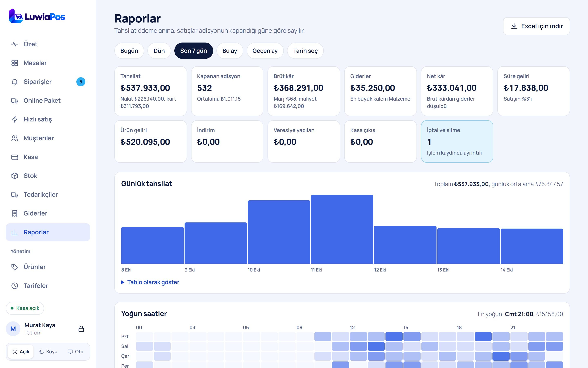Click the Siparişler bell icon
This screenshot has height=368, width=588.
click(x=14, y=82)
